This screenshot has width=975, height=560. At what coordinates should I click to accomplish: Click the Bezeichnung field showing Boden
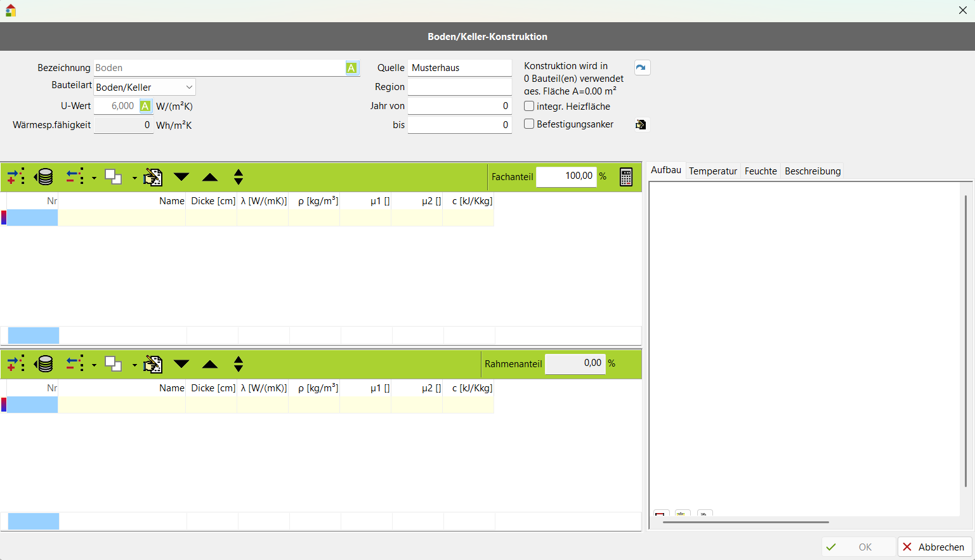[219, 68]
